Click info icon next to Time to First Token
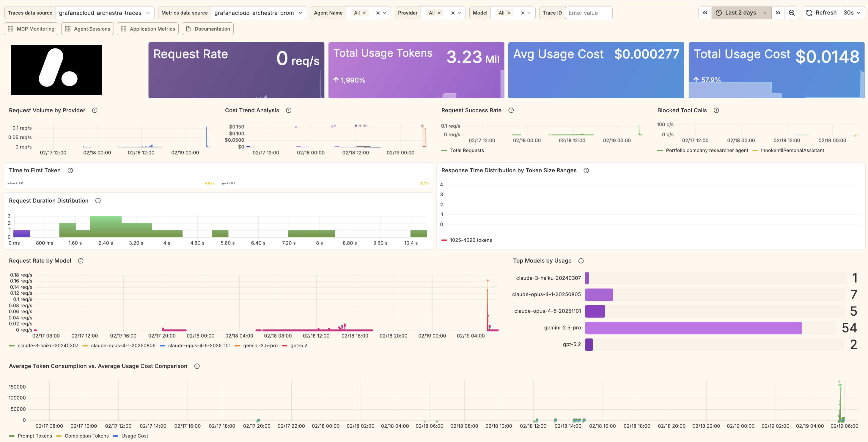The image size is (868, 442). [x=70, y=170]
